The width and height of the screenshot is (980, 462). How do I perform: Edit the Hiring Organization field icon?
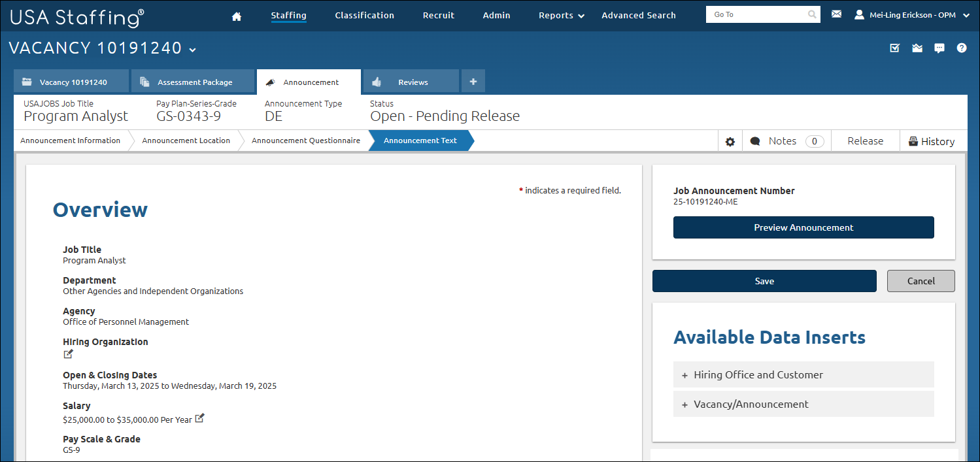(69, 354)
